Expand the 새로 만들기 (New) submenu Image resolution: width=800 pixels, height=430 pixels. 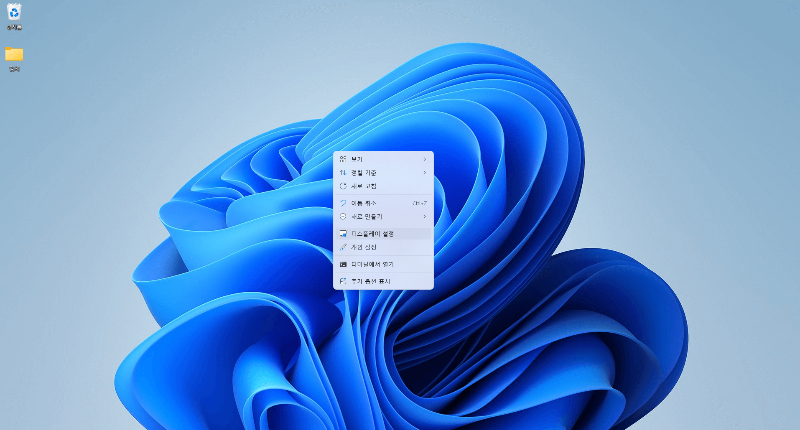[383, 217]
